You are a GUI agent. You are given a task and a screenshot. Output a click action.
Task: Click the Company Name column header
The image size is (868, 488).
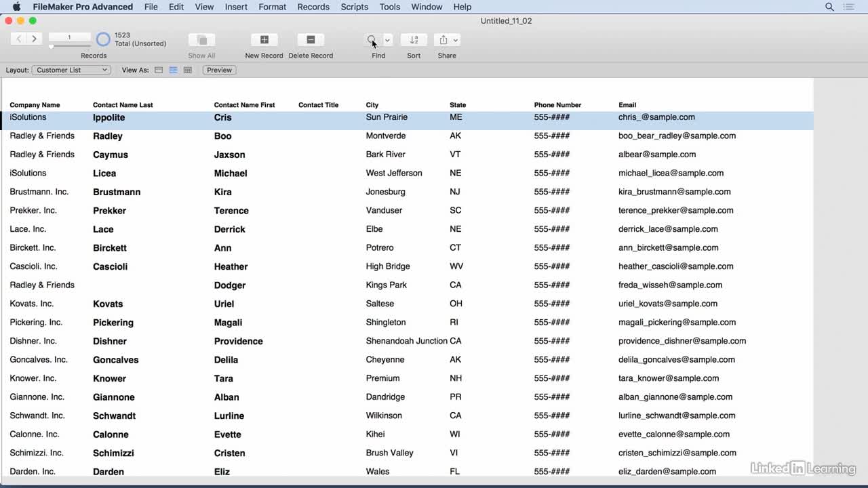35,105
